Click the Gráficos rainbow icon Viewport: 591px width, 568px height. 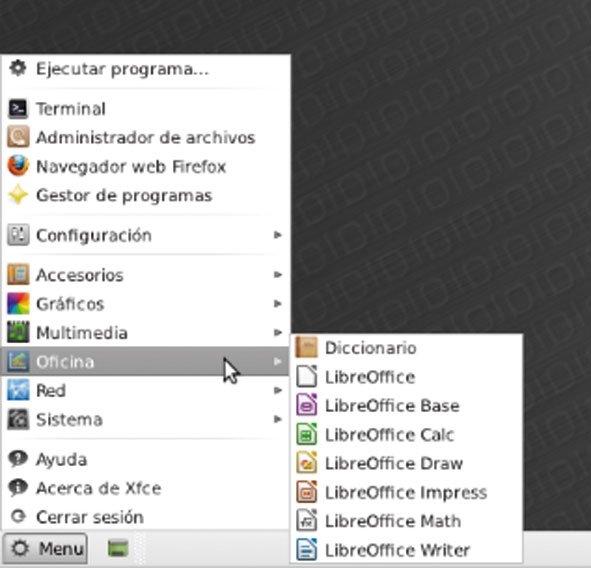pyautogui.click(x=18, y=304)
